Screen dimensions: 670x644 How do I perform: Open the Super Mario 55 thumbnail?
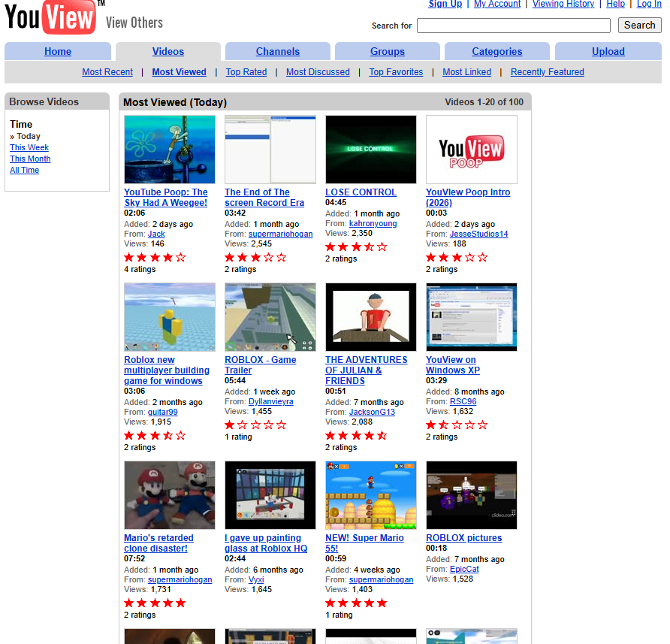pyautogui.click(x=371, y=494)
